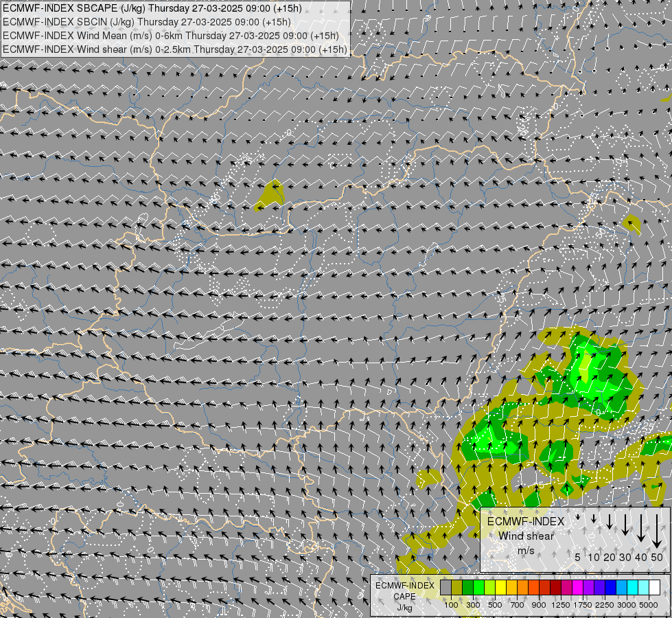672x618 pixels.
Task: Select the bright green CAPE legend swatch
Action: tap(478, 588)
